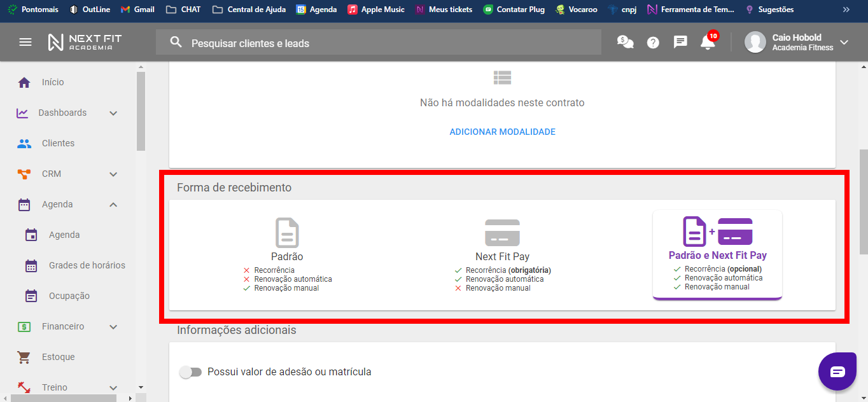Click the Estoque cart icon
Image resolution: width=868 pixels, height=402 pixels.
tap(24, 357)
